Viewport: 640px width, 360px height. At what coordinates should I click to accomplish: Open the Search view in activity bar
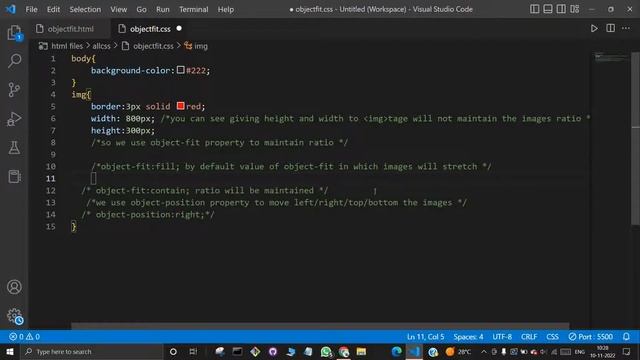(x=14, y=61)
